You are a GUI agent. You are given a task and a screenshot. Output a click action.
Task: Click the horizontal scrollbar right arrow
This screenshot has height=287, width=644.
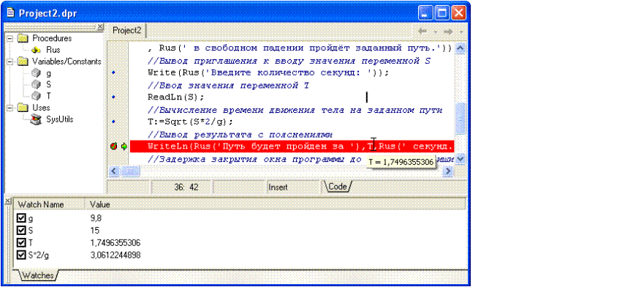click(449, 171)
